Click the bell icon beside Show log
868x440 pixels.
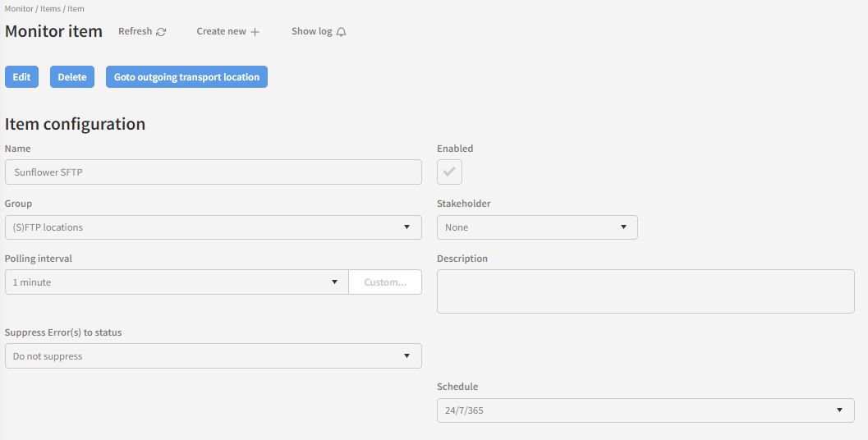(342, 32)
